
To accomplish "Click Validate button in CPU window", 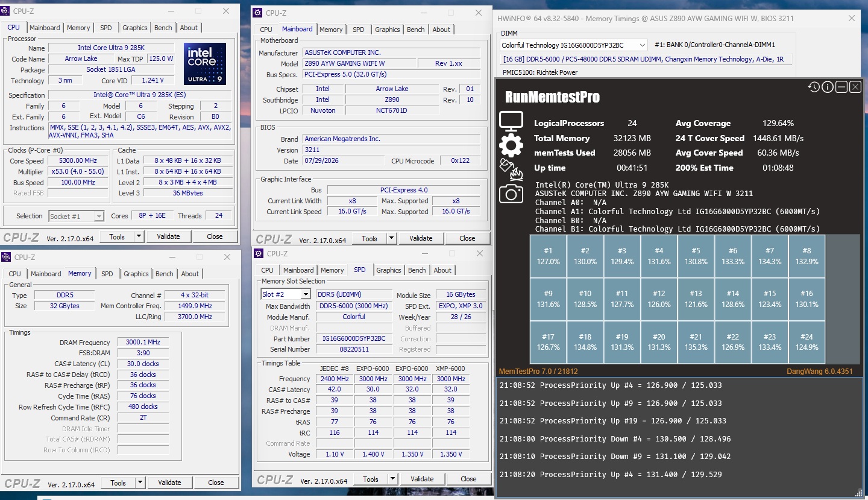I will click(169, 236).
